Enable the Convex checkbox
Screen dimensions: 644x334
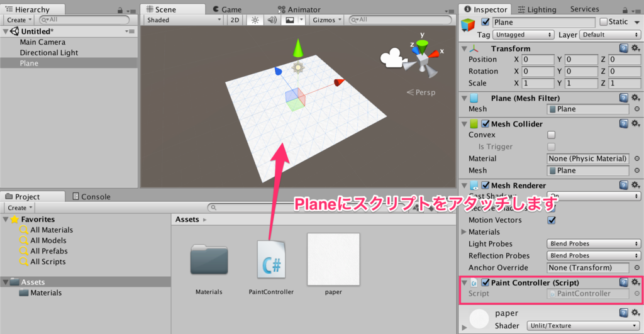point(551,135)
